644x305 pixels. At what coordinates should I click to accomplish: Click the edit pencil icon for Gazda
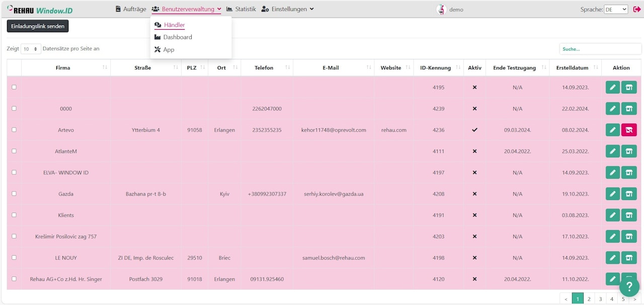pos(612,194)
